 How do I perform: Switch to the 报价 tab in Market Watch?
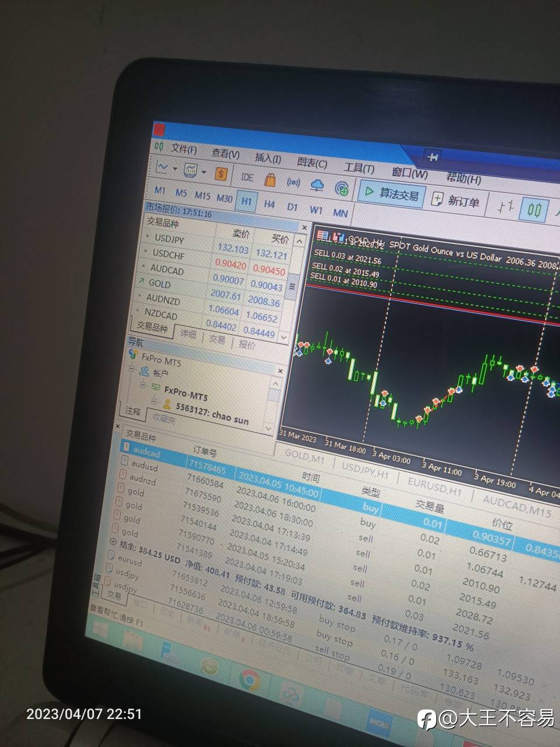(247, 344)
